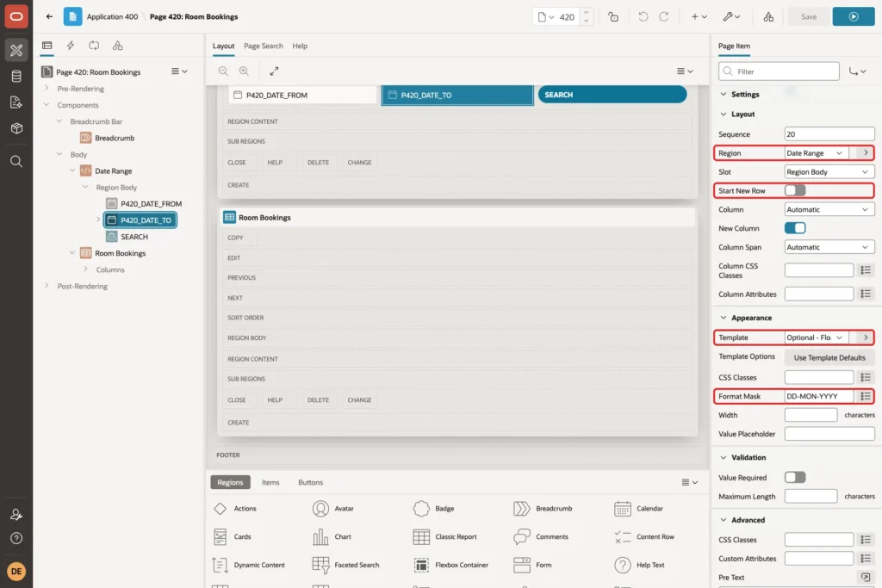Screen dimensions: 882x588
Task: Open gallery menu hamburger icon
Action: click(690, 482)
